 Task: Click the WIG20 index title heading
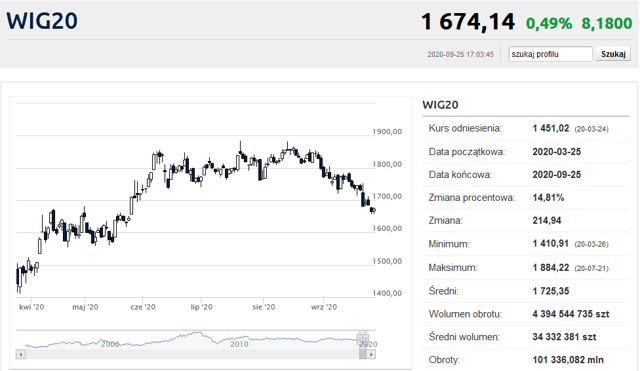point(42,21)
